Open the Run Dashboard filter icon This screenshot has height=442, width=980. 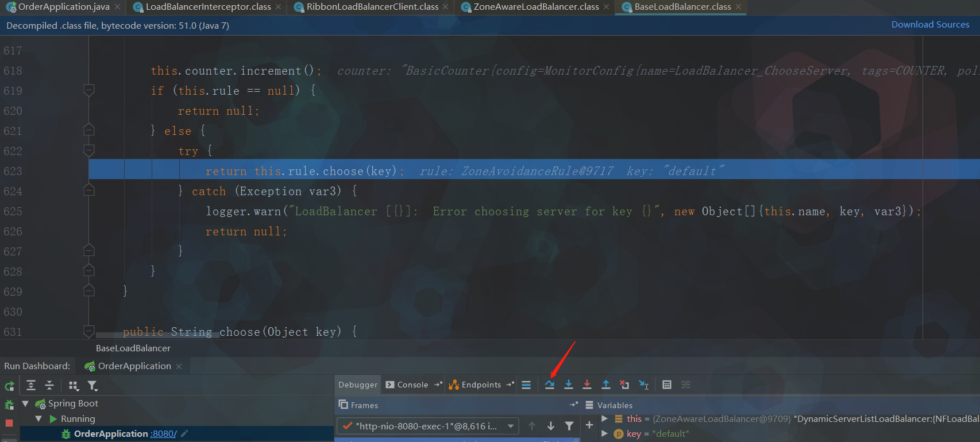[x=92, y=386]
